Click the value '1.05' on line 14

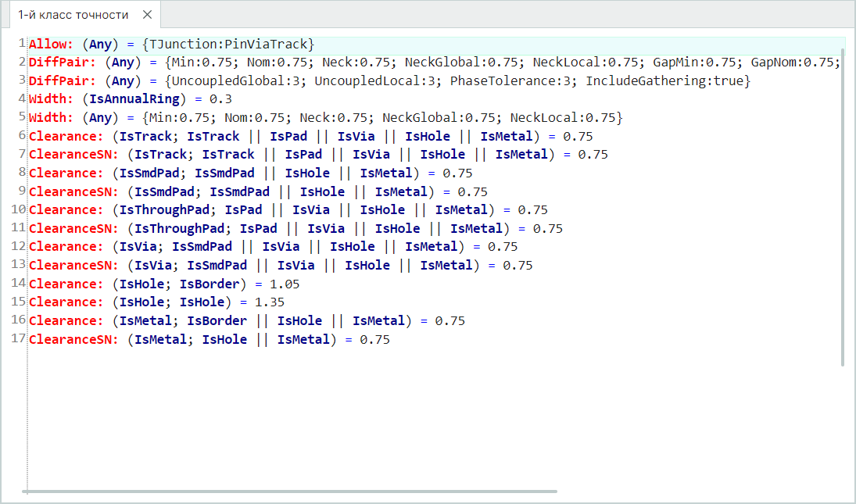click(x=285, y=284)
